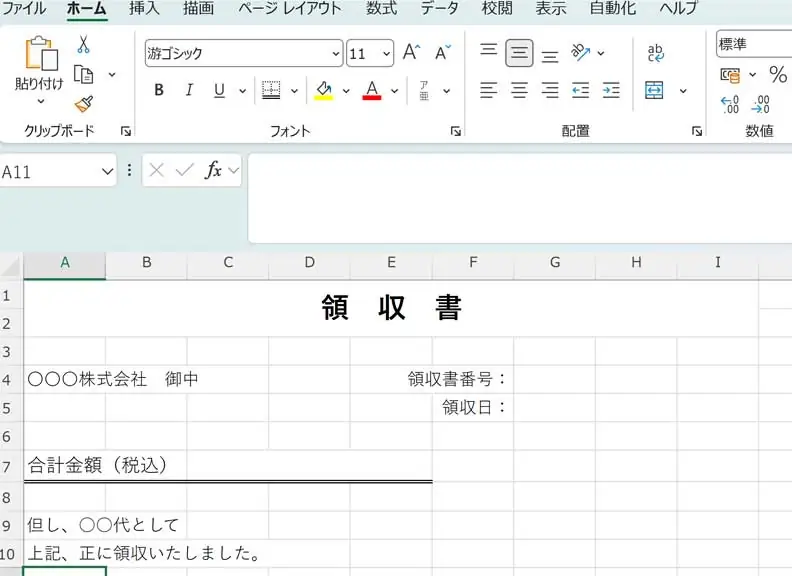Viewport: 792px width, 576px height.
Task: Expand orientation options arrow
Action: click(601, 53)
